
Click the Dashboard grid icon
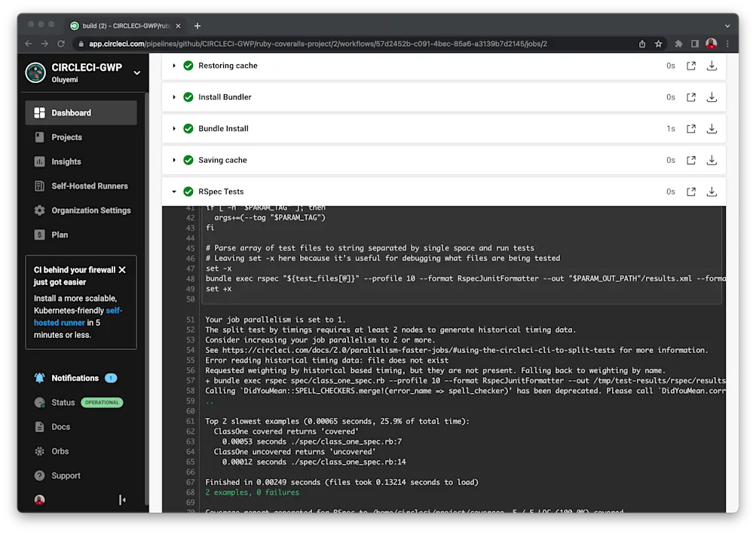tap(39, 113)
